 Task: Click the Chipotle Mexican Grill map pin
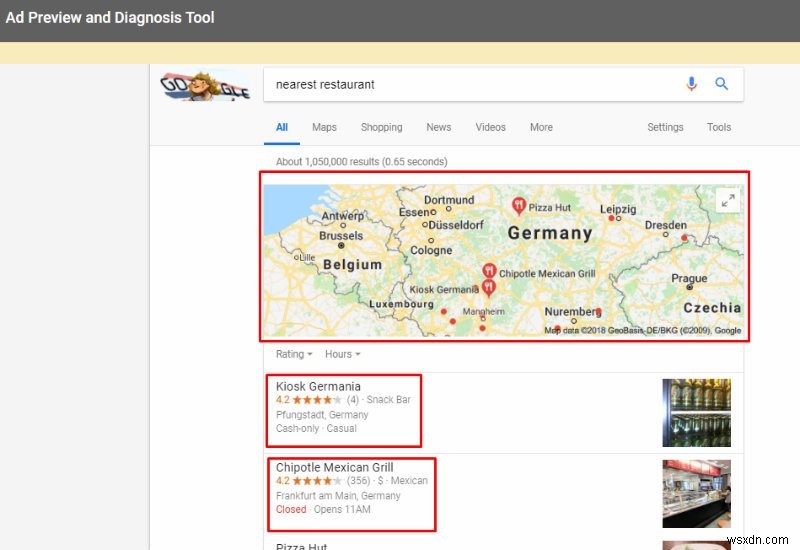489,271
